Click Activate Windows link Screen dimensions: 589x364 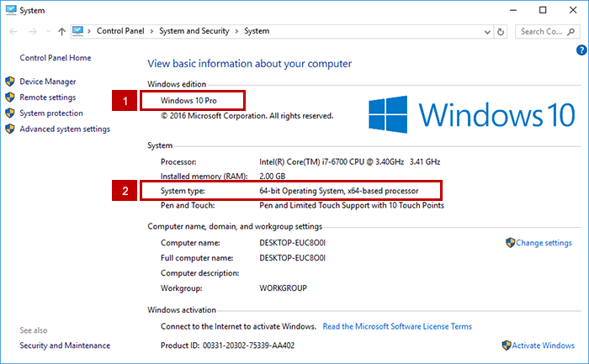543,346
